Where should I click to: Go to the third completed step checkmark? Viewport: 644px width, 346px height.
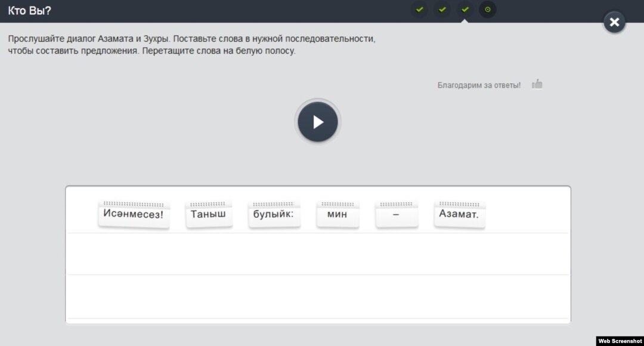[x=465, y=10]
